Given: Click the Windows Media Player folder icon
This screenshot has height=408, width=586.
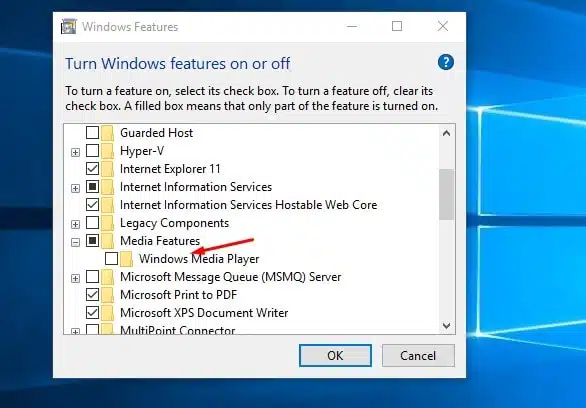Looking at the screenshot, I should (127, 259).
